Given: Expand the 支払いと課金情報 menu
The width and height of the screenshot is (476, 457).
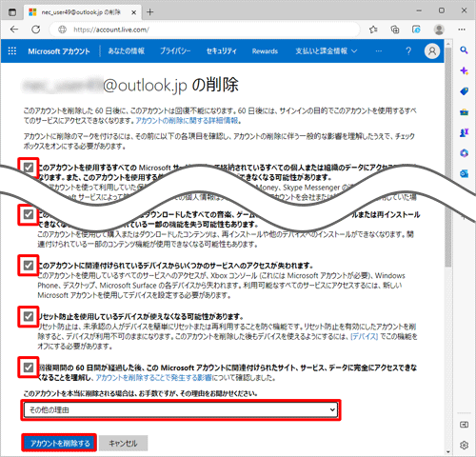Looking at the screenshot, I should [327, 50].
